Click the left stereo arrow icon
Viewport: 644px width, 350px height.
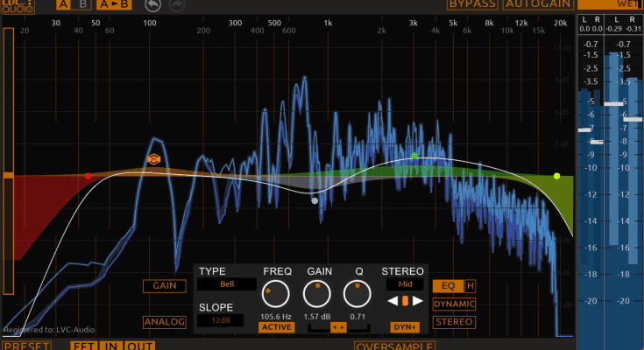click(x=392, y=301)
